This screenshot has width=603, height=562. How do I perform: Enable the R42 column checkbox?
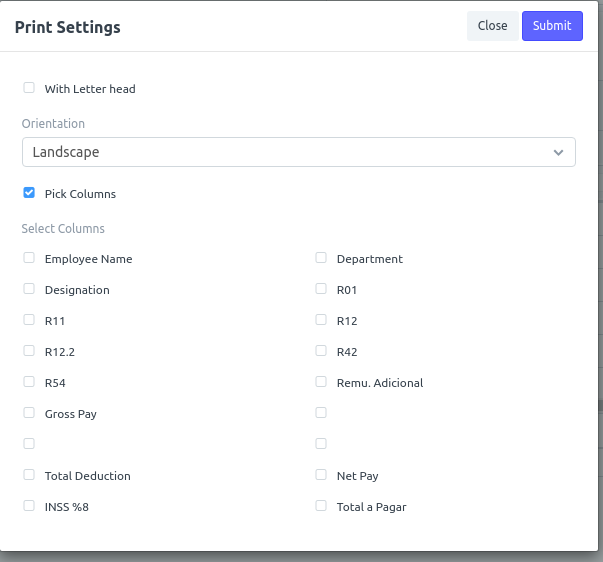coord(321,351)
